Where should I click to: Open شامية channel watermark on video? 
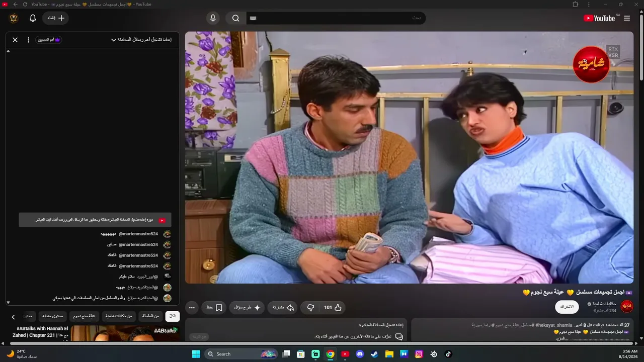pos(591,64)
